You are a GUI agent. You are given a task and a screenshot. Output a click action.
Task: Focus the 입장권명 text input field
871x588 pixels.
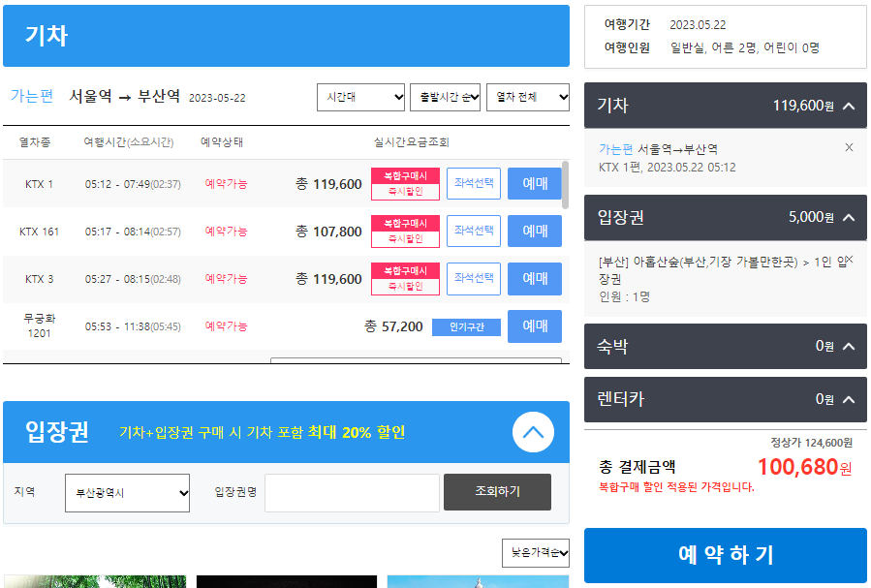click(352, 492)
